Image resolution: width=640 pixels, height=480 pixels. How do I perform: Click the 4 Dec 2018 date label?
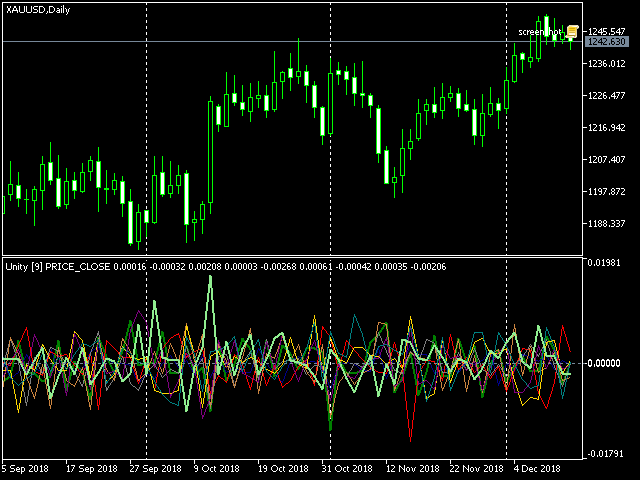(x=537, y=469)
